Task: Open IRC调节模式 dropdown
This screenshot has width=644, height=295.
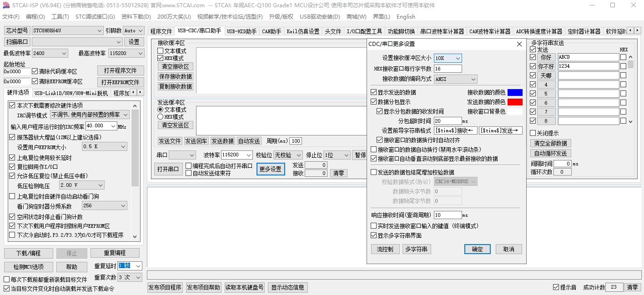Action: [90, 115]
